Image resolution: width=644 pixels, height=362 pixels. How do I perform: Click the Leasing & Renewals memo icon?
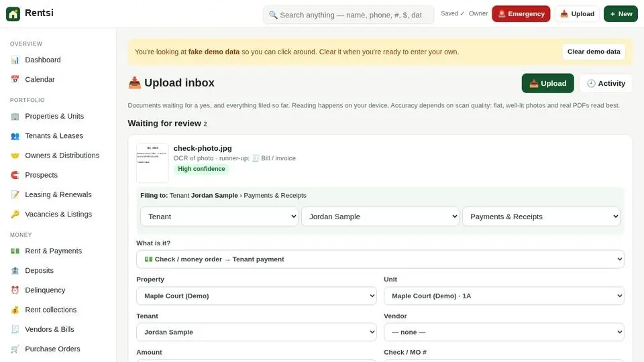(15, 194)
